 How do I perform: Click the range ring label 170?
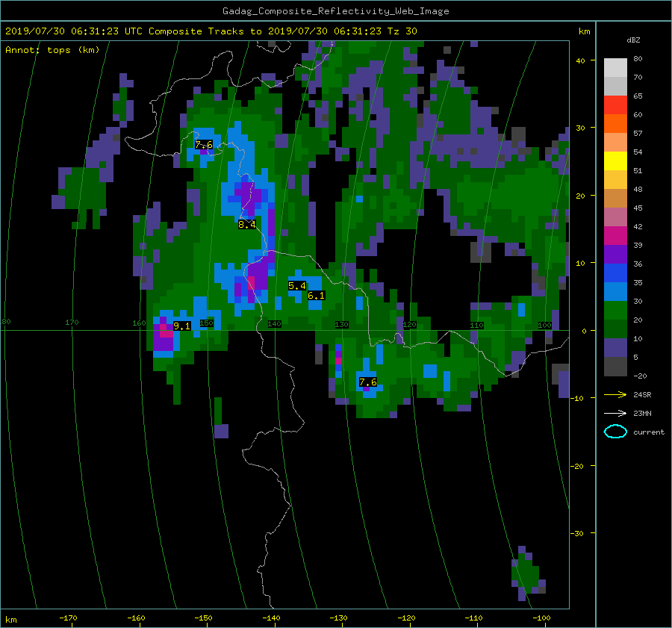72,322
